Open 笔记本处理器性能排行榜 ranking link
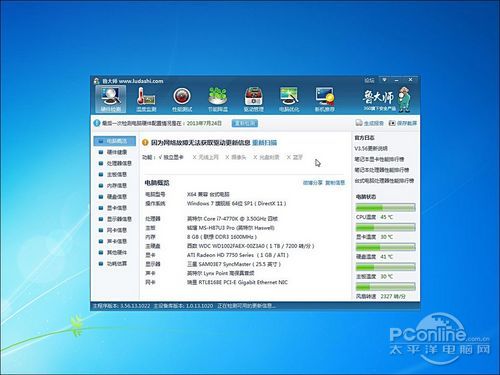Screen dimensions: 500x375 pos(382,170)
